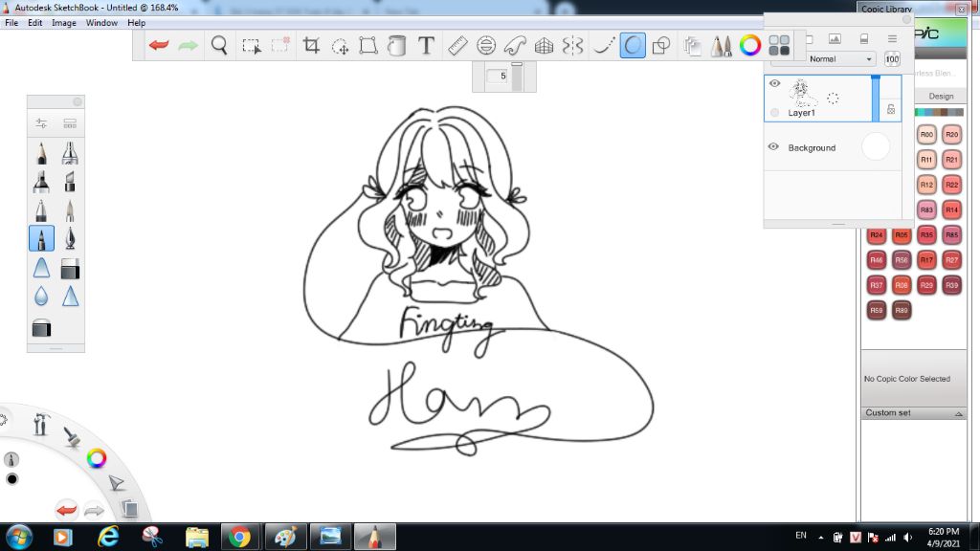The width and height of the screenshot is (980, 551).
Task: Select the Airbrush in brush palette
Action: click(x=70, y=153)
